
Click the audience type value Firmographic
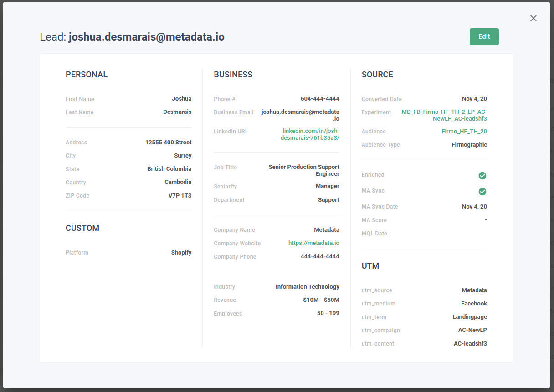469,145
